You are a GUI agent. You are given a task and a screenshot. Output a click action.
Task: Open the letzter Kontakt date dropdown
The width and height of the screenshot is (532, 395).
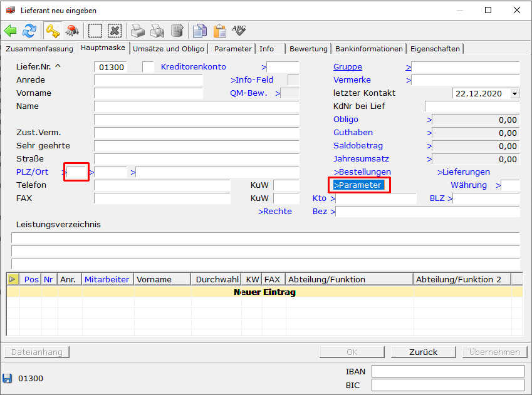click(514, 93)
